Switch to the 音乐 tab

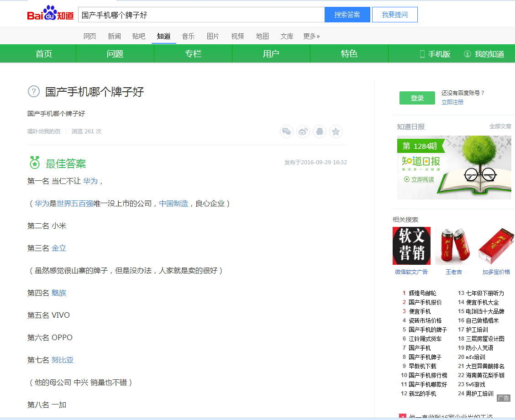click(x=188, y=36)
